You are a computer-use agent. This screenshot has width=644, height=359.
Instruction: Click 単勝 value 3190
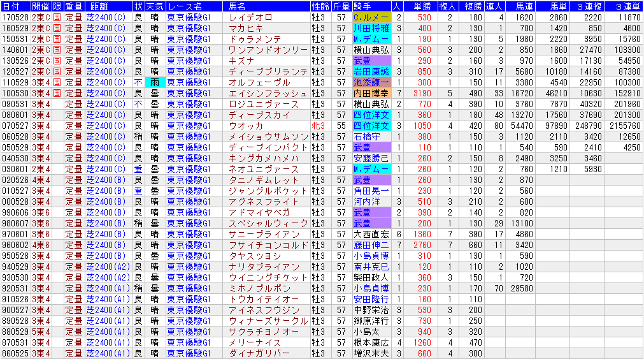(422, 93)
